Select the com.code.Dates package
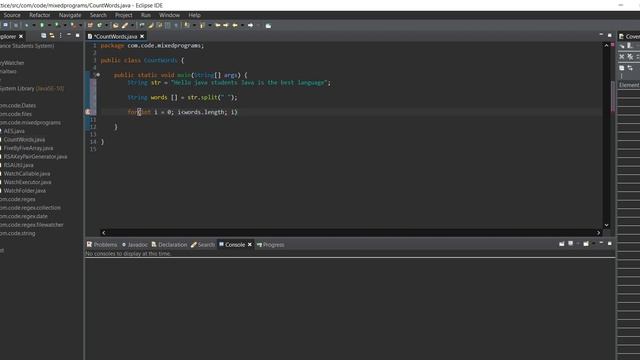The image size is (640, 360). coord(18,105)
